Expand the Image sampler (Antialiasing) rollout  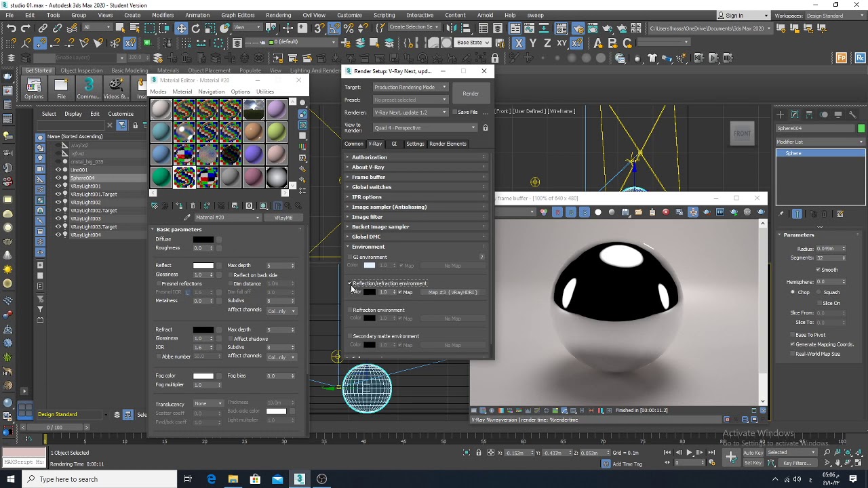(x=416, y=207)
